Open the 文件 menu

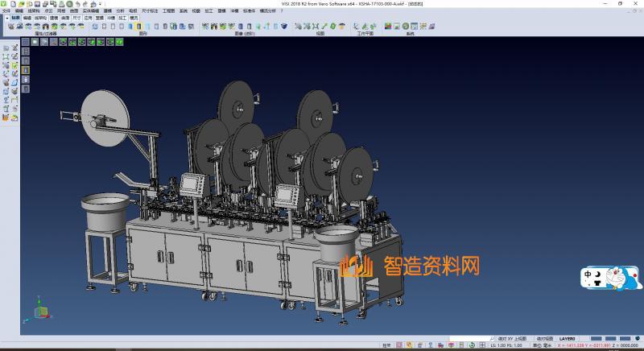coord(6,10)
